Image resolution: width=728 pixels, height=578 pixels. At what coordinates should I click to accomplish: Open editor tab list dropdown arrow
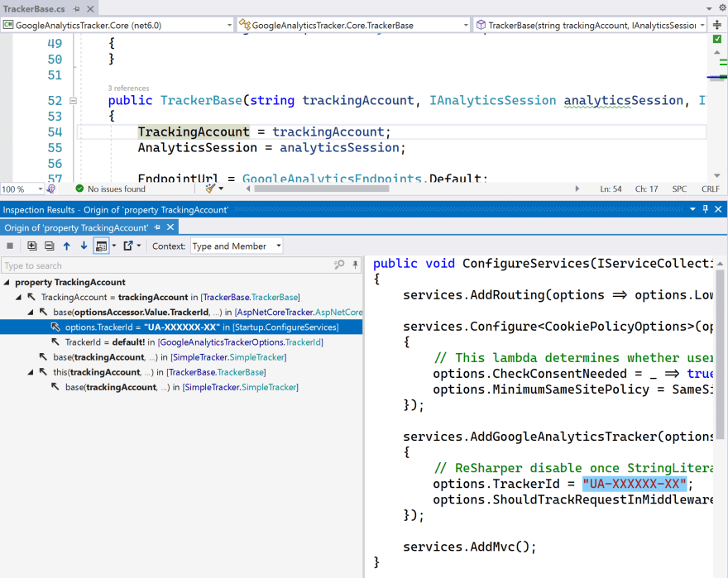tap(709, 8)
